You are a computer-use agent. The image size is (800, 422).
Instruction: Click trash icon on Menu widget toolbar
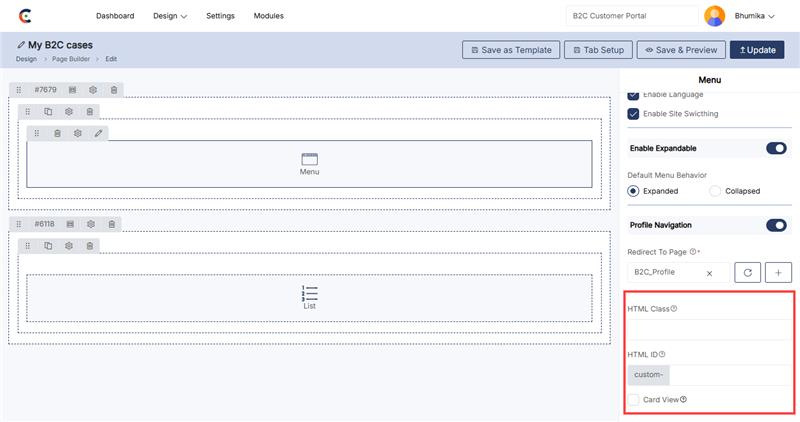tap(57, 133)
